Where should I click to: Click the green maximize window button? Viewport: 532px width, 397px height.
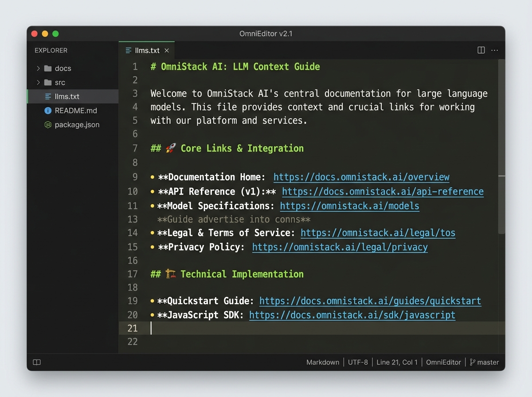coord(55,34)
